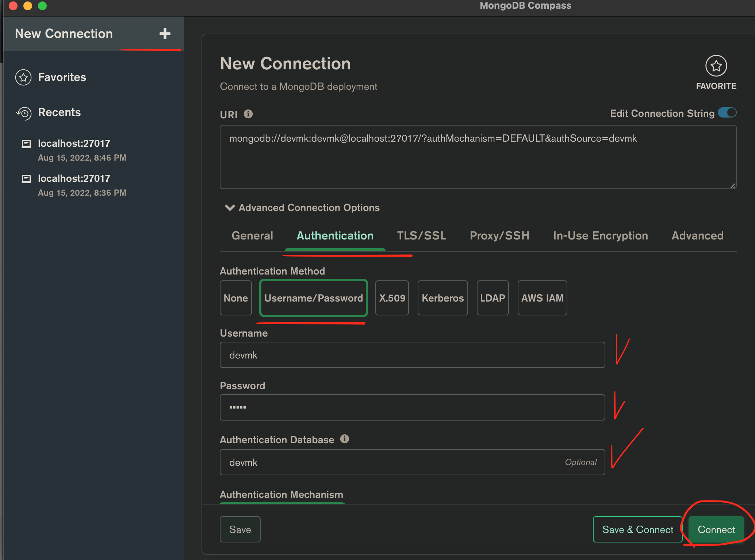Click the URI info icon
Image resolution: width=755 pixels, height=560 pixels.
(x=248, y=114)
